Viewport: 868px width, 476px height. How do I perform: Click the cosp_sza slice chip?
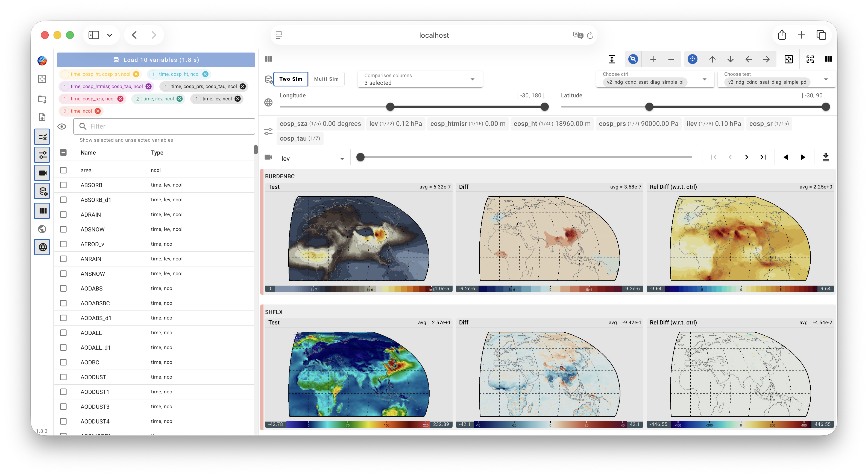click(x=320, y=123)
